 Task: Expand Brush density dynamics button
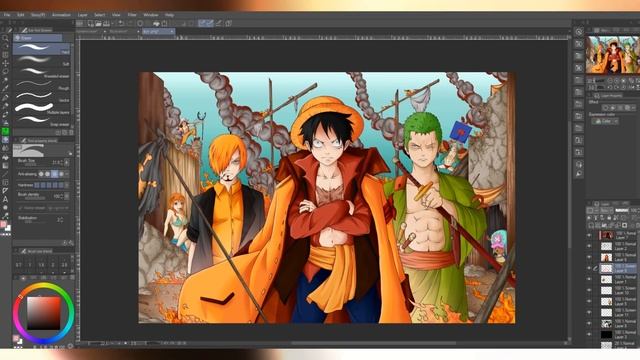coord(67,196)
